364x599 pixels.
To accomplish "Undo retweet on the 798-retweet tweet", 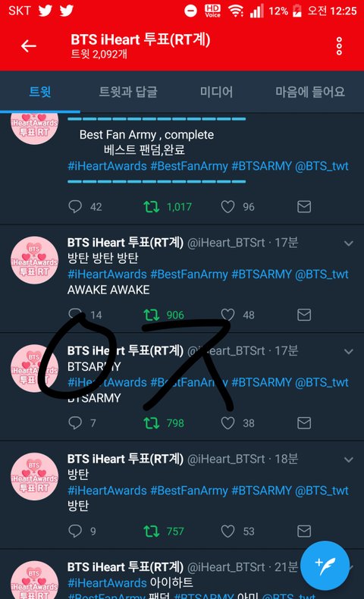I will click(x=151, y=423).
